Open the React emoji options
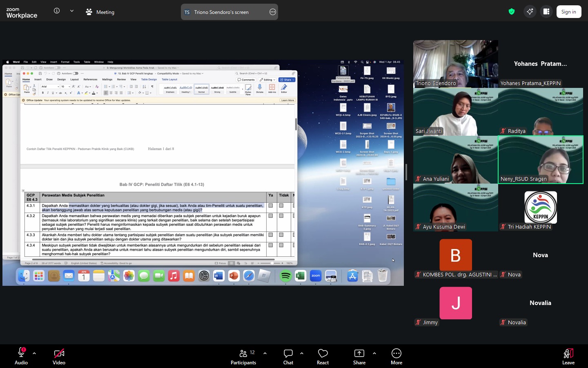 tap(323, 353)
